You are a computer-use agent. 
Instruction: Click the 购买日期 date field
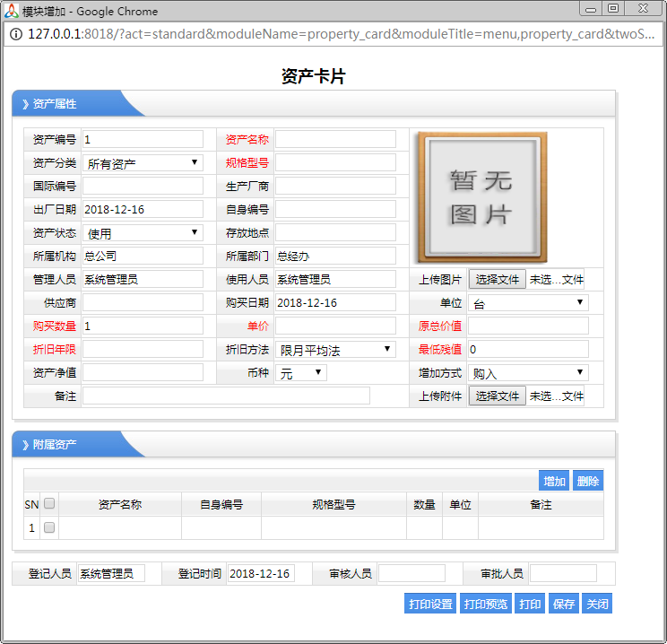pos(335,303)
